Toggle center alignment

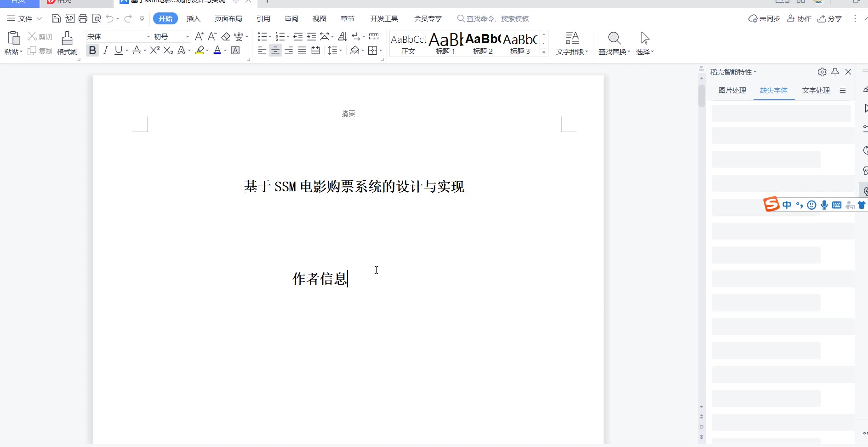click(x=275, y=50)
